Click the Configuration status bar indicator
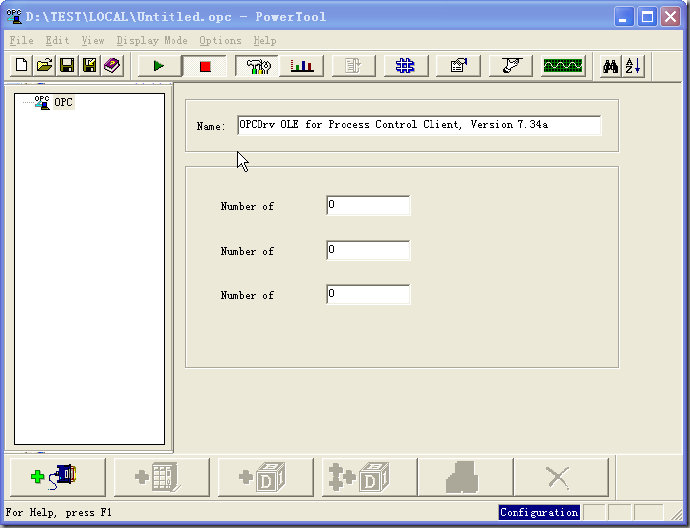The image size is (690, 528). tap(539, 513)
